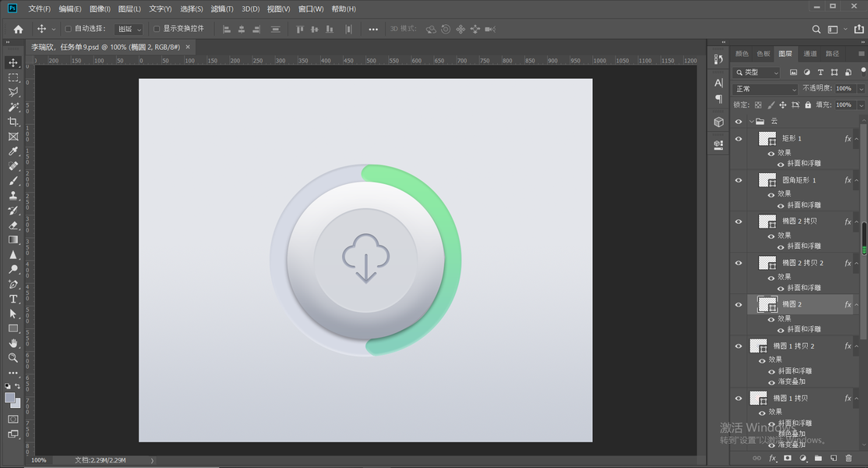
Task: Hide the 椭圆 2 拷贝 2 layer
Action: 739,263
